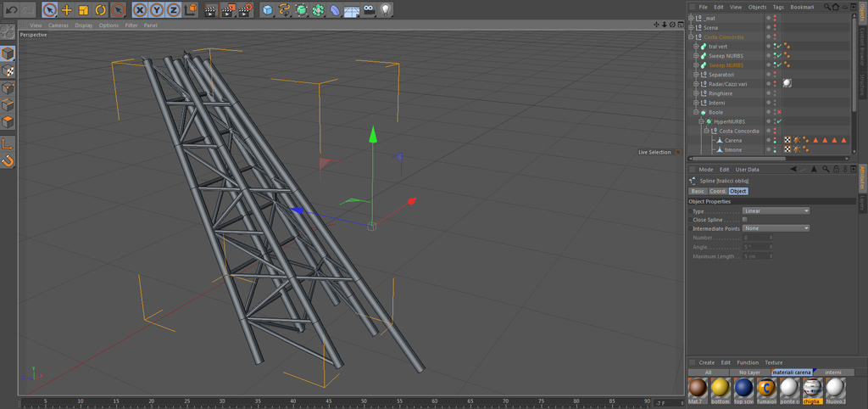
Task: Open the Layers side tab
Action: [x=862, y=203]
